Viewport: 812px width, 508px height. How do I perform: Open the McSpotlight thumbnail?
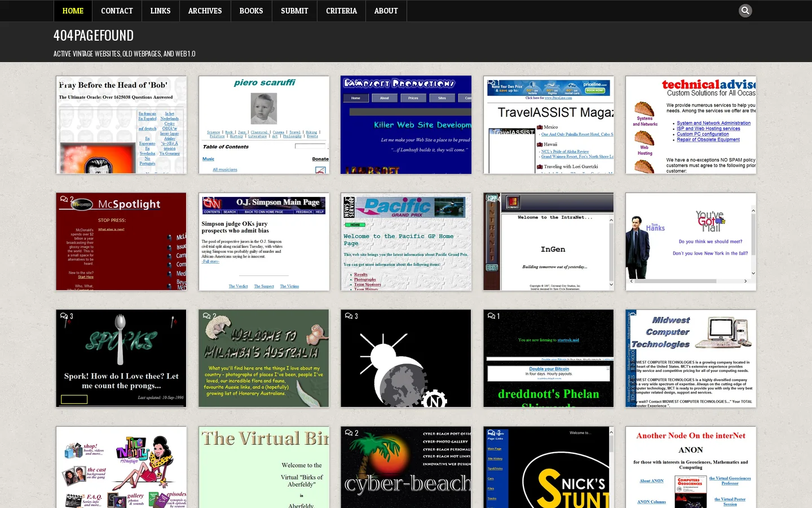pyautogui.click(x=121, y=242)
